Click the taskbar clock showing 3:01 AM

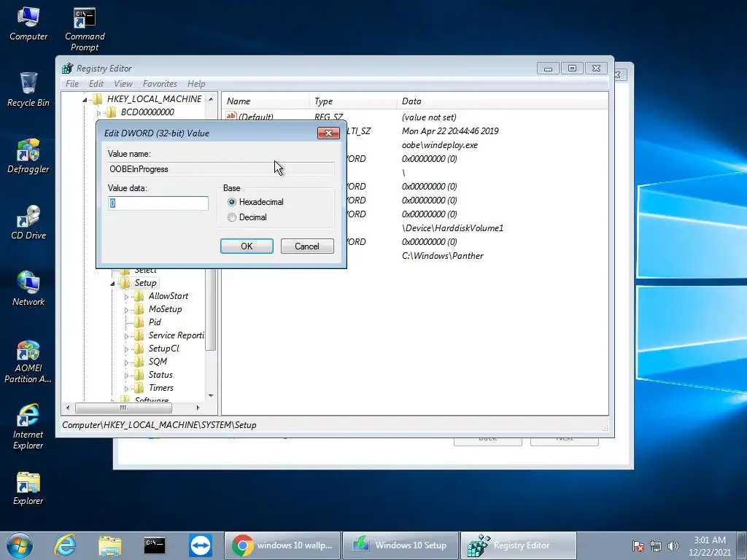tap(709, 545)
